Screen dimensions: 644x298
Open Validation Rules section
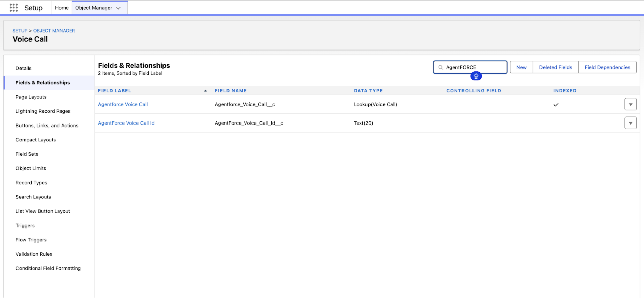pyautogui.click(x=34, y=254)
